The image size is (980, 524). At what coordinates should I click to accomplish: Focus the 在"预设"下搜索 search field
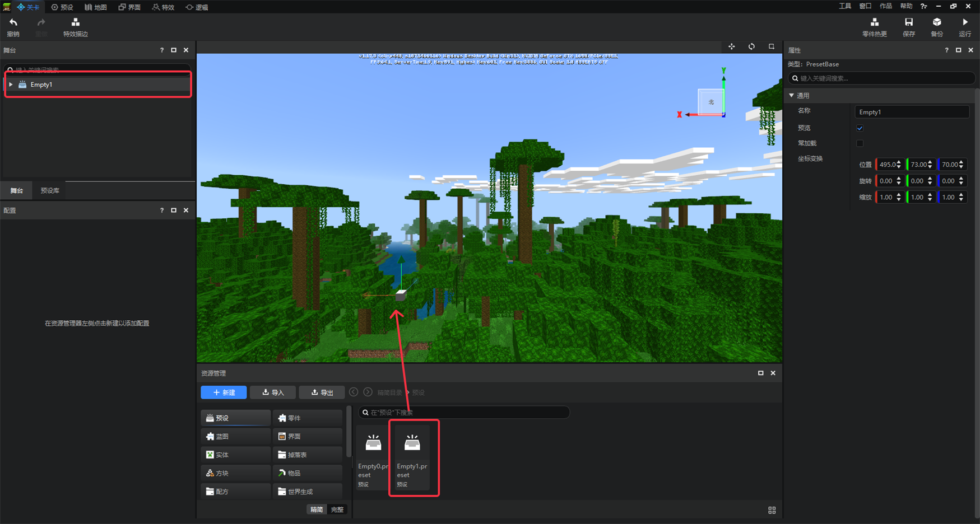(x=464, y=412)
